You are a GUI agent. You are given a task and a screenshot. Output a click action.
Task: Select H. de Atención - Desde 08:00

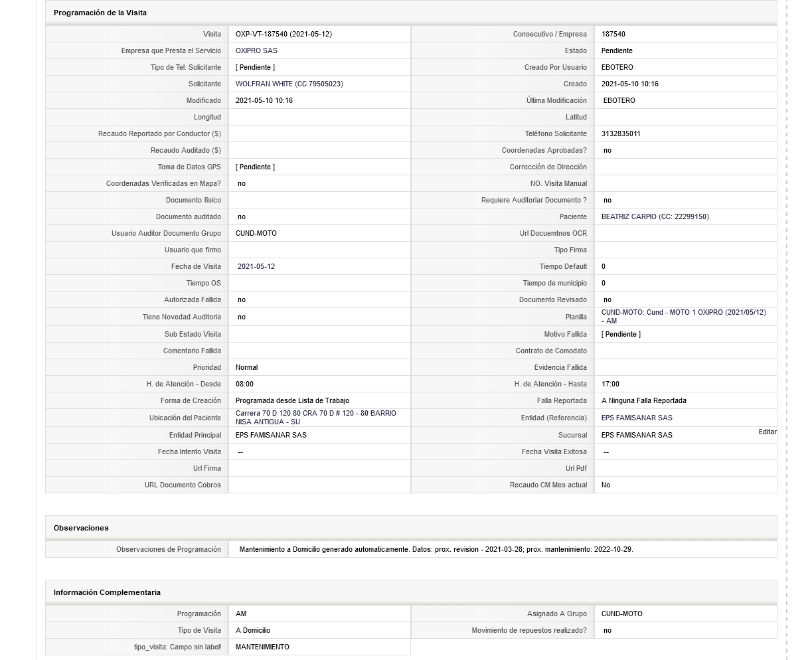(244, 384)
